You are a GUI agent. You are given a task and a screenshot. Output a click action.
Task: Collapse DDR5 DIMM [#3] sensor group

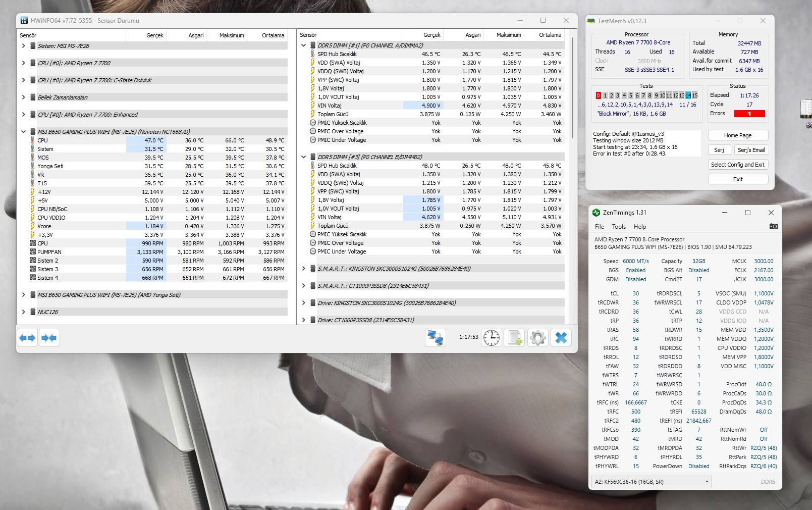coord(303,157)
